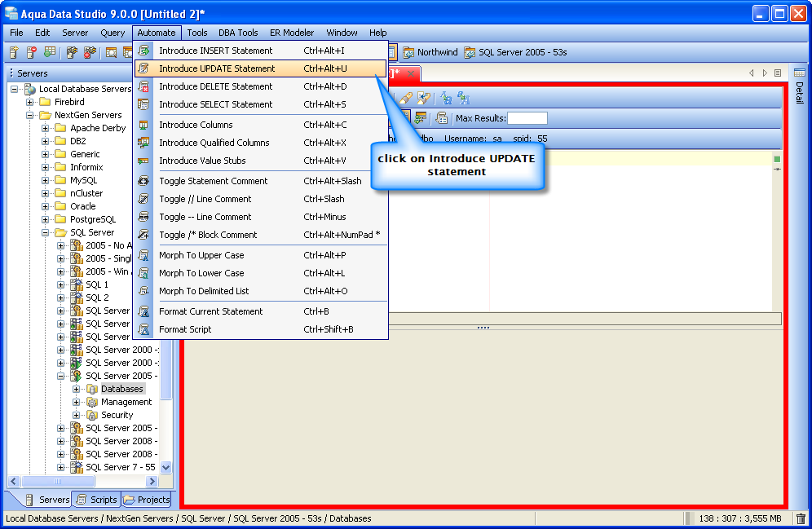
Task: Expand the MySQL folder
Action: [x=46, y=180]
